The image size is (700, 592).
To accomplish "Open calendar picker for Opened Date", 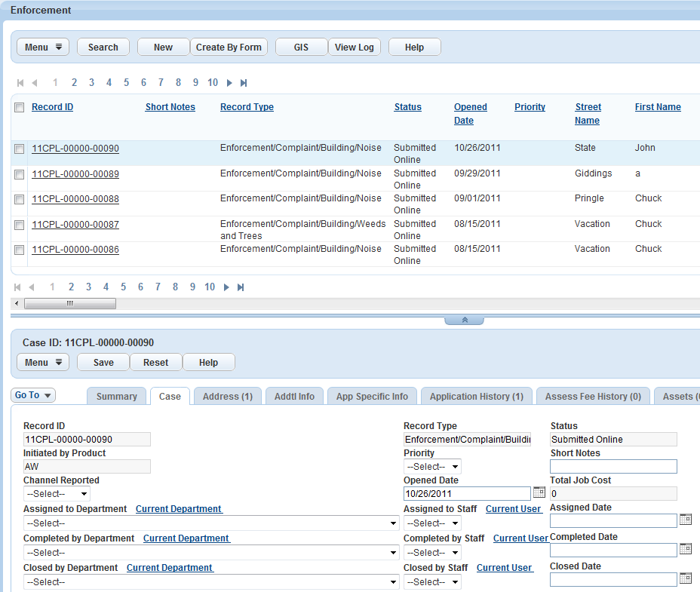I will pyautogui.click(x=539, y=492).
